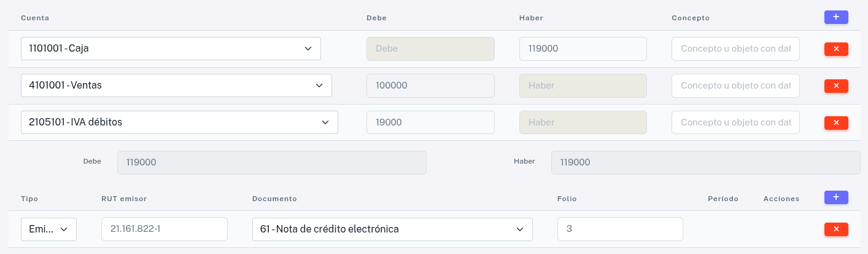This screenshot has height=254, width=868.
Task: Remove the Nota de crédito document row
Action: click(835, 229)
